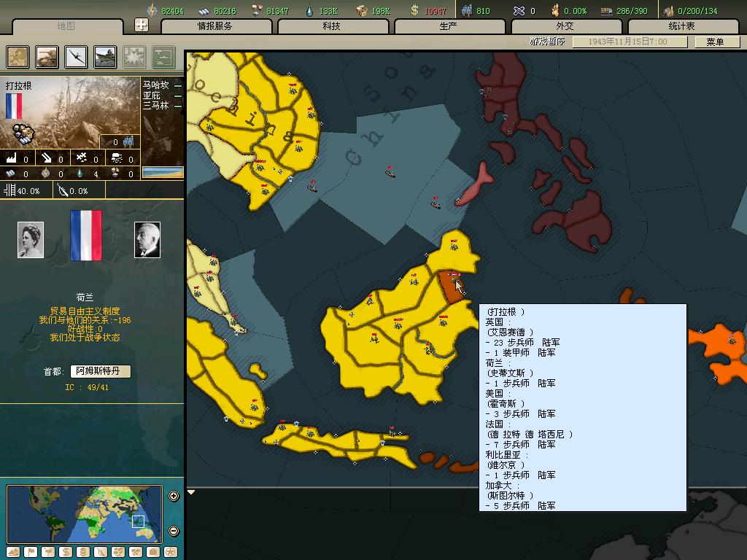This screenshot has height=560, width=747.
Task: Open the air units airplane icon
Action: pyautogui.click(x=77, y=57)
